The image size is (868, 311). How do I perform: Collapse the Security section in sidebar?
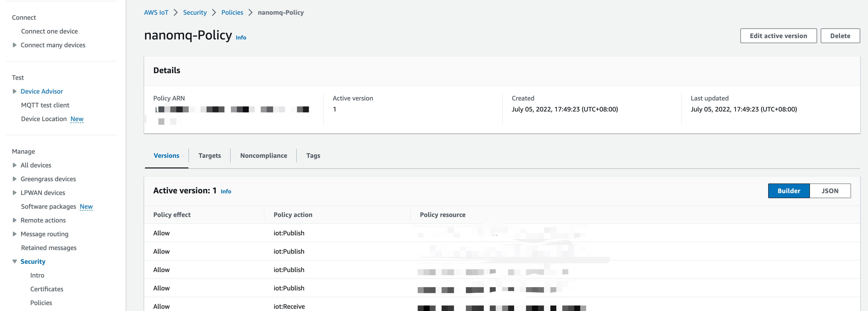[14, 261]
